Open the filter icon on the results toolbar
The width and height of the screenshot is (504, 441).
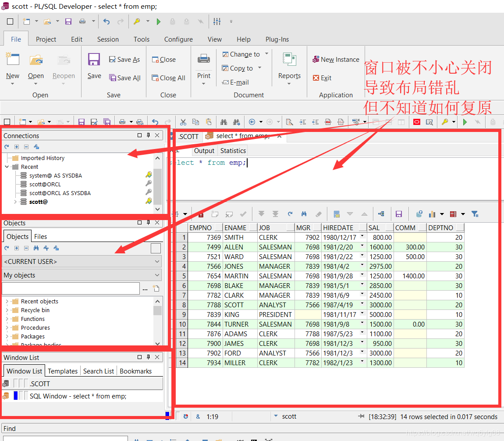[475, 214]
